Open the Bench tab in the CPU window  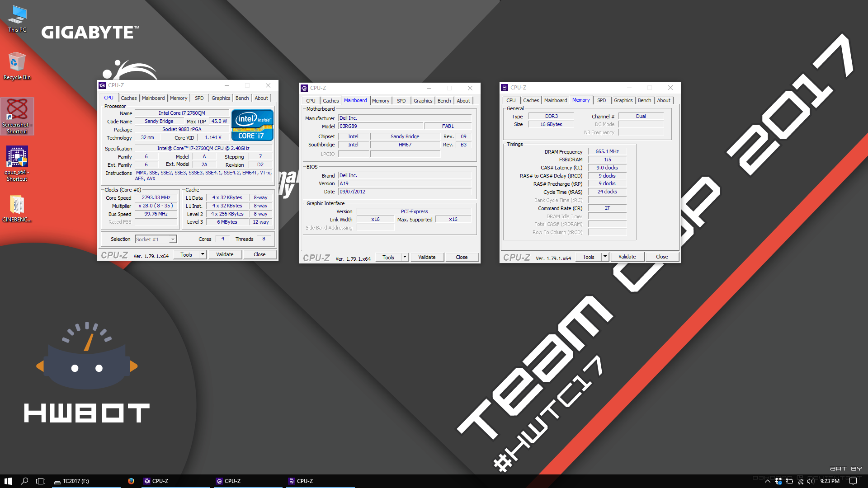pos(242,98)
